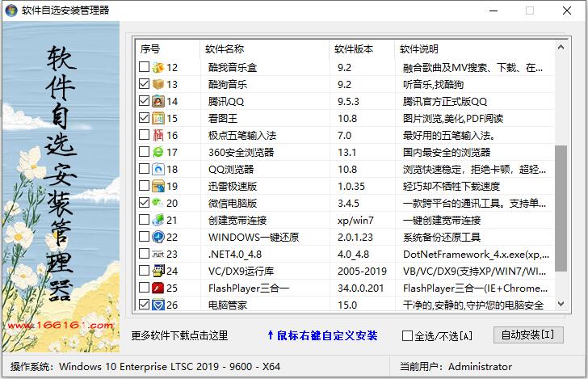Screen dimensions: 588x379
Task: Click the QQ浏览器 icon in row 18
Action: coord(157,169)
